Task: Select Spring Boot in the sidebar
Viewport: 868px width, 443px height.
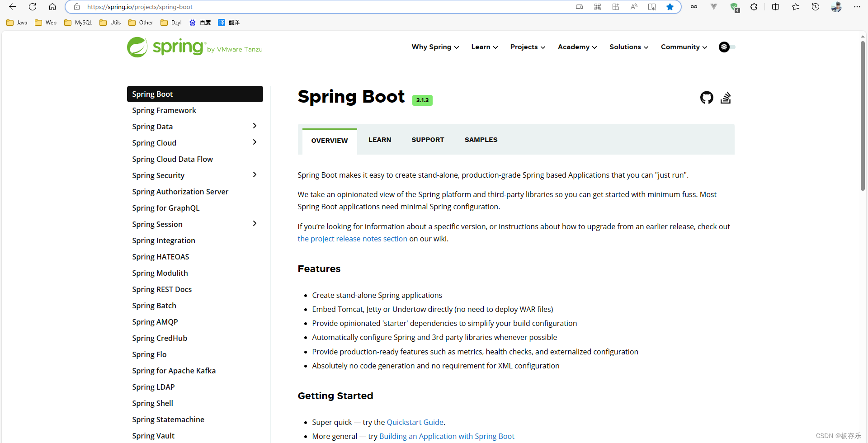Action: [x=195, y=94]
